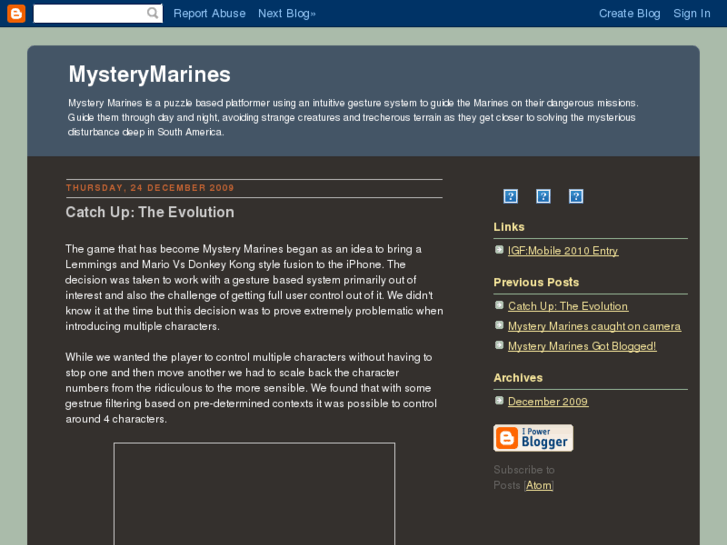Click bullet icon beside Catch Up: The Evolution
The height and width of the screenshot is (545, 727).
tap(499, 305)
